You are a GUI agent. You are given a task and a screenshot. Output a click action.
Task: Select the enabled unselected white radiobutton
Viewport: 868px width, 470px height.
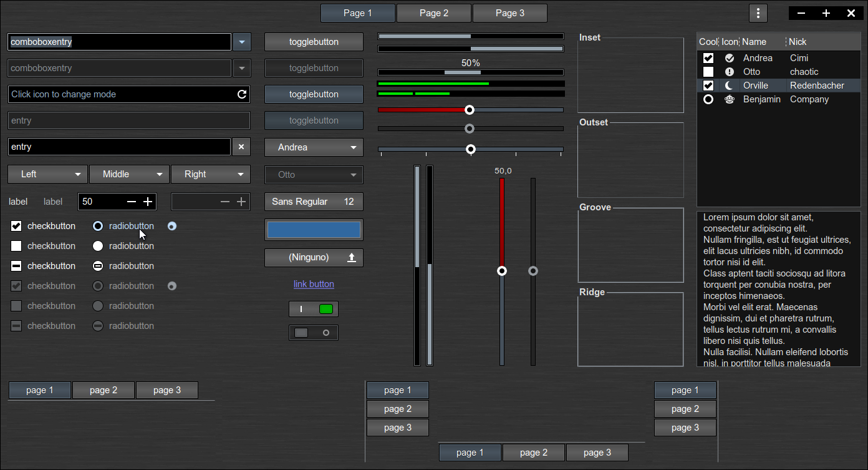pyautogui.click(x=98, y=246)
